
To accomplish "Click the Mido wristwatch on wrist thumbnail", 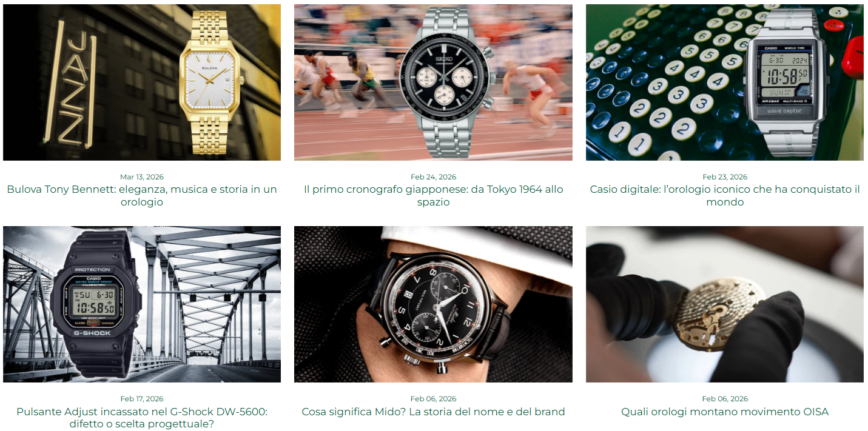I will pos(433,304).
